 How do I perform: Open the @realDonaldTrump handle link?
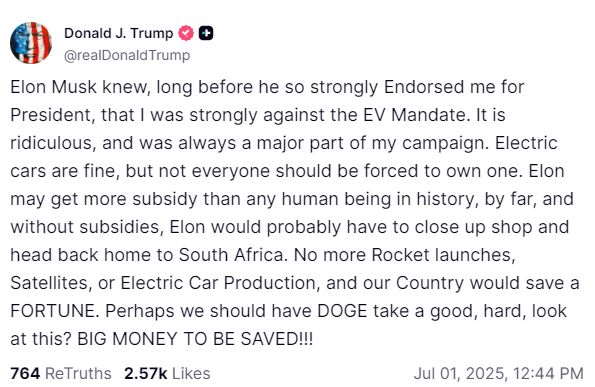pyautogui.click(x=127, y=55)
